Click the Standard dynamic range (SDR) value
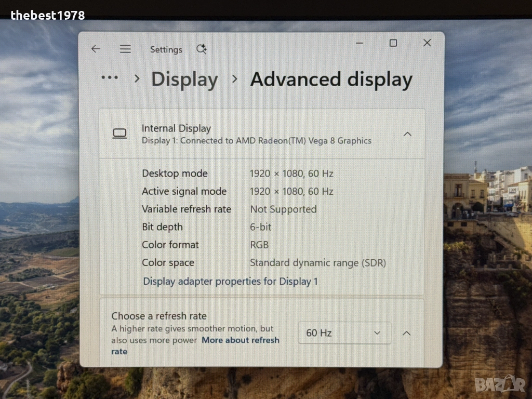 click(x=317, y=263)
